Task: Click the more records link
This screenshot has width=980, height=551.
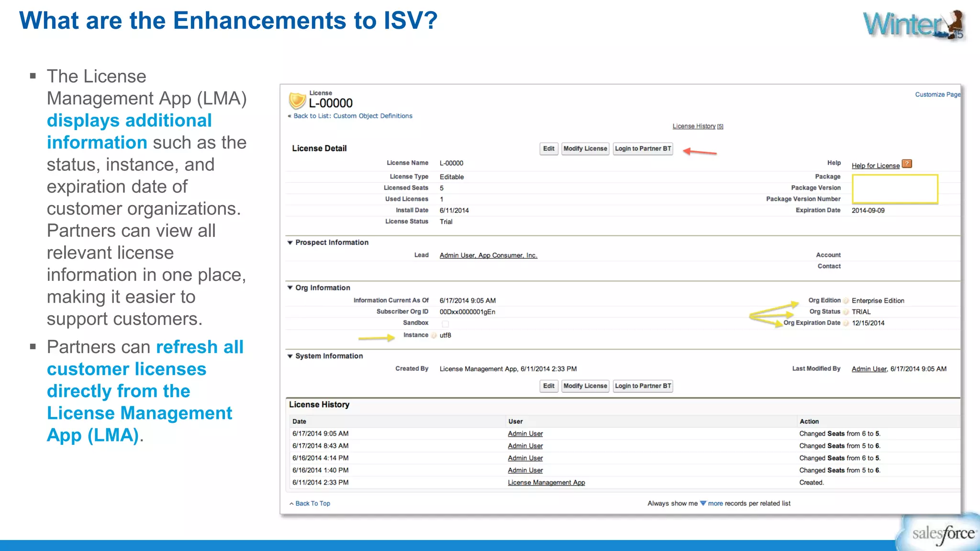Action: 715,503
